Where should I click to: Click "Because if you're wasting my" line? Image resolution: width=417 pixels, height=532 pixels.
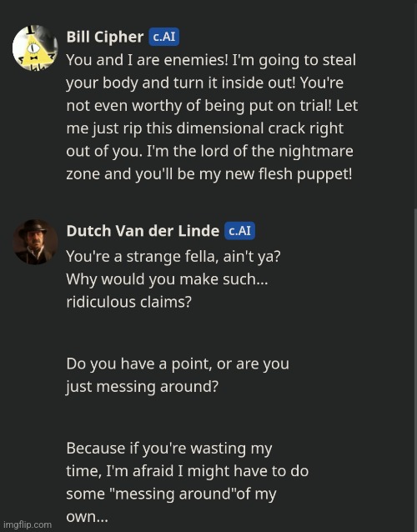click(x=169, y=449)
